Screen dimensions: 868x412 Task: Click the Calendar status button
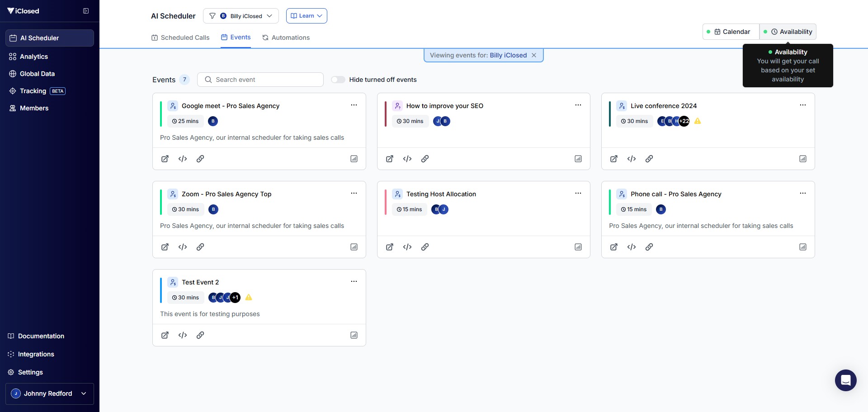[x=731, y=32]
